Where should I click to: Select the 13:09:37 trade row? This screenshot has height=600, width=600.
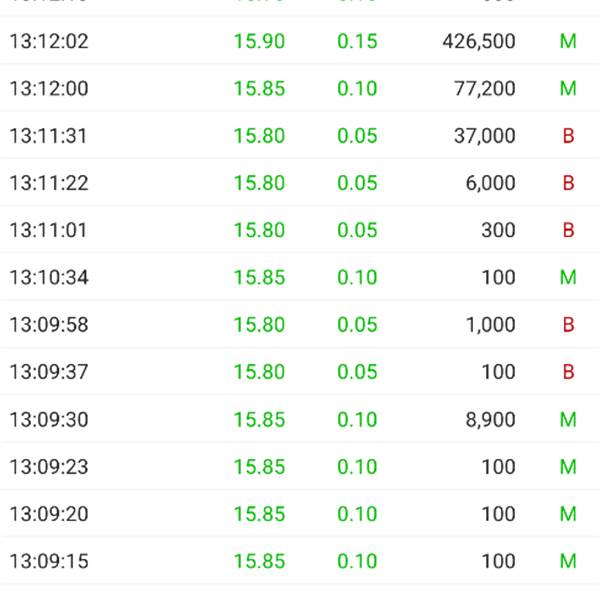point(300,372)
